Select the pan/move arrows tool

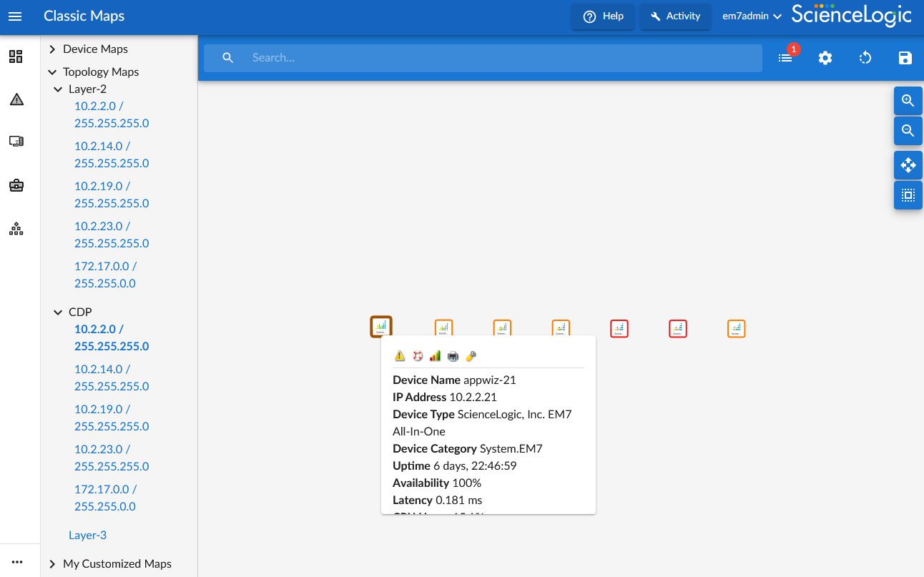point(908,165)
